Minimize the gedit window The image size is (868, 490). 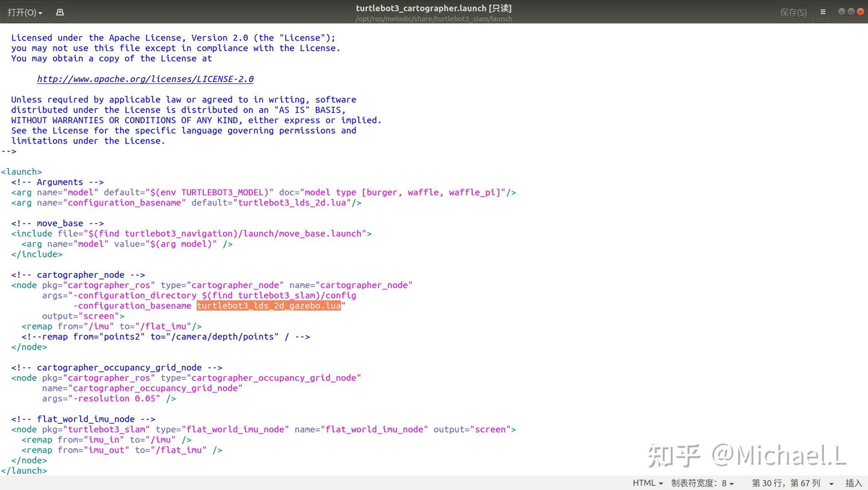click(841, 11)
